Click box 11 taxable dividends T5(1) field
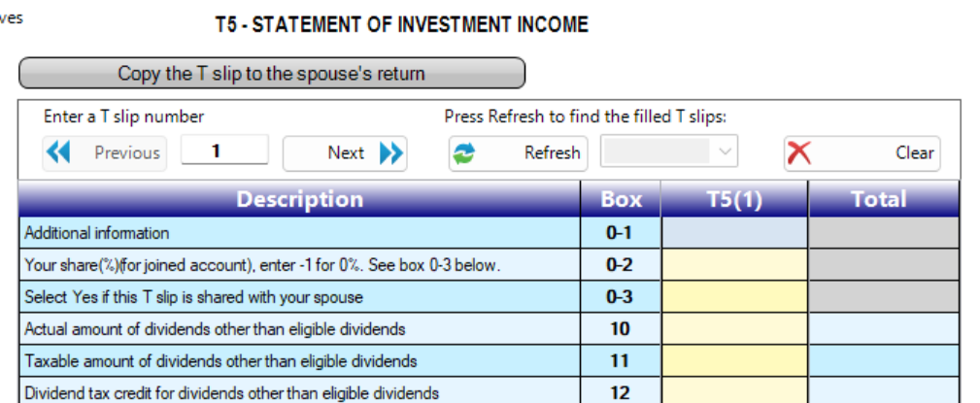 (x=734, y=361)
